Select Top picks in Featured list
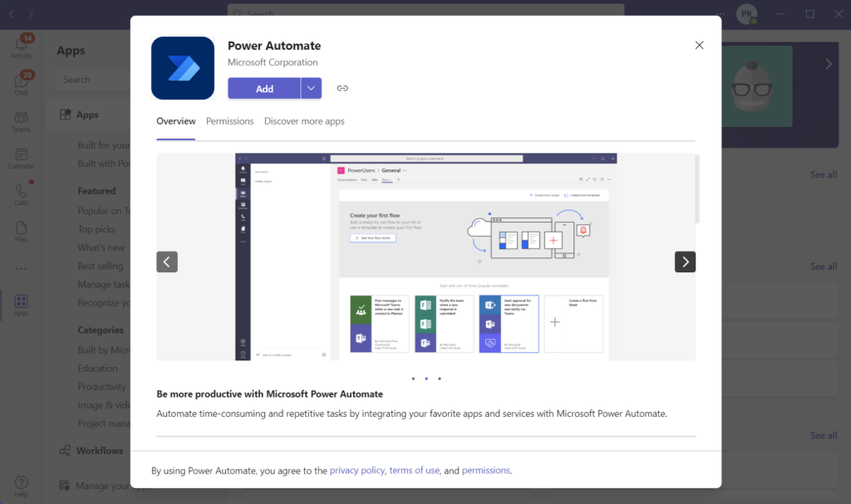Image resolution: width=851 pixels, height=504 pixels. pos(96,229)
